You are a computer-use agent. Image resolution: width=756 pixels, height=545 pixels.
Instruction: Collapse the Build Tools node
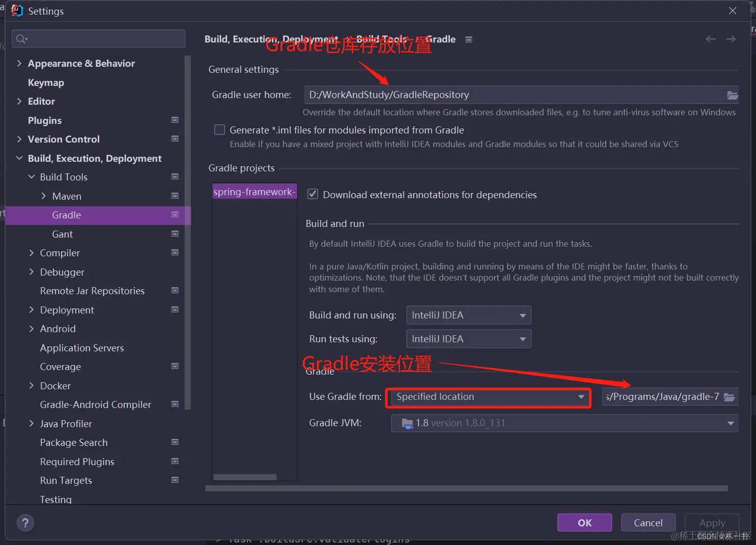pos(31,177)
